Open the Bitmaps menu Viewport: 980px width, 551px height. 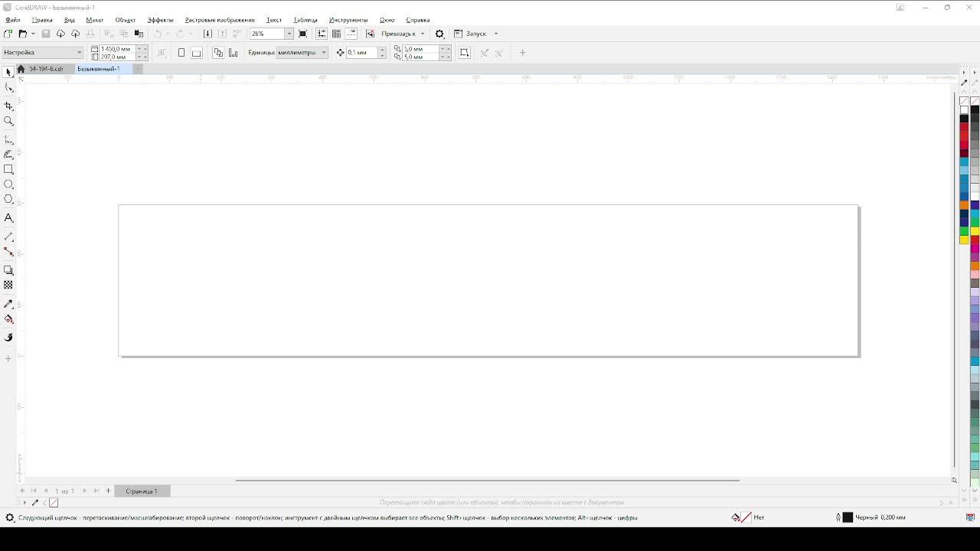coord(220,20)
